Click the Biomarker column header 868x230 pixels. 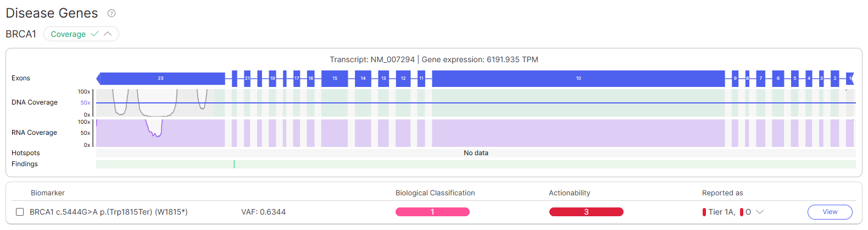(x=48, y=193)
